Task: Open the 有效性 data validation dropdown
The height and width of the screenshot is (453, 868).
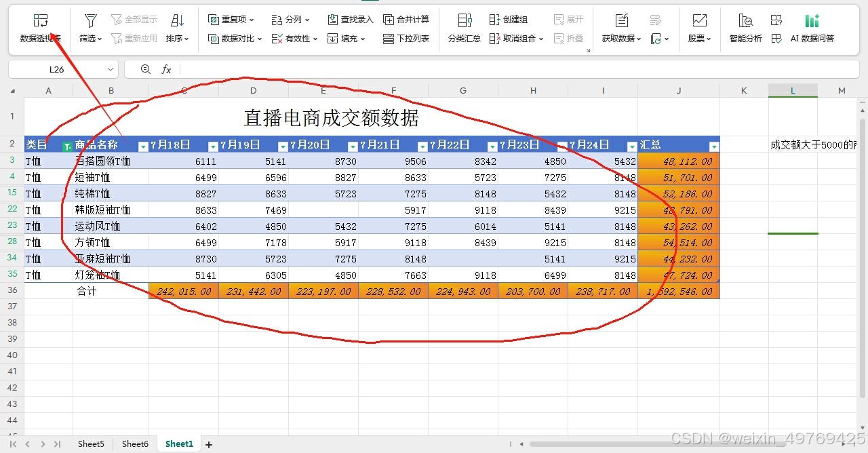Action: click(294, 39)
